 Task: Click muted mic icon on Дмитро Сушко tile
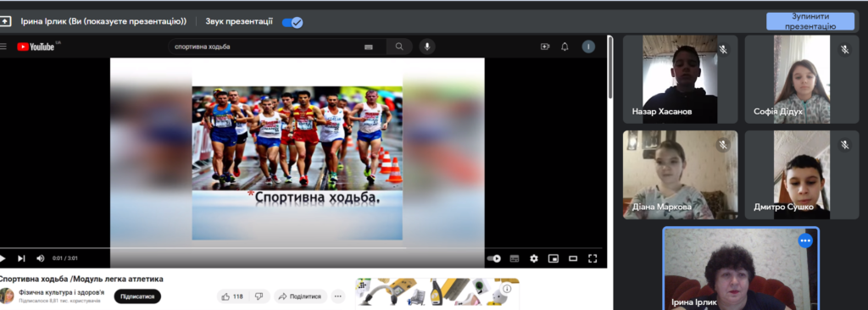[x=844, y=145]
